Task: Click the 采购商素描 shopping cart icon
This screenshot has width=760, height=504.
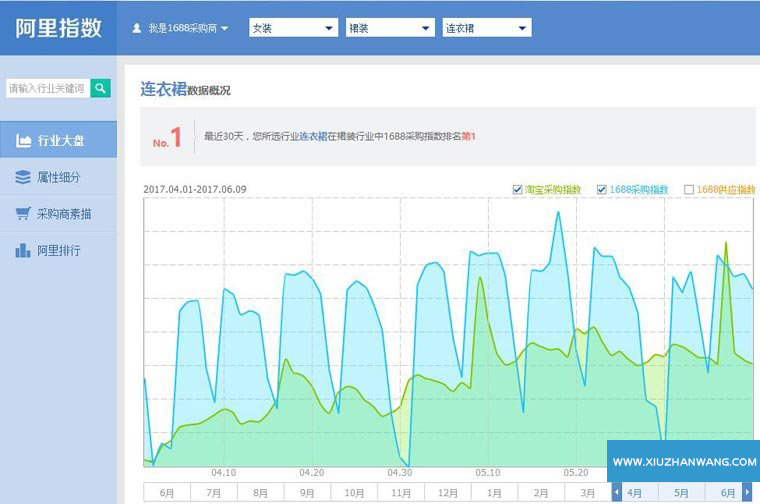Action: click(23, 214)
